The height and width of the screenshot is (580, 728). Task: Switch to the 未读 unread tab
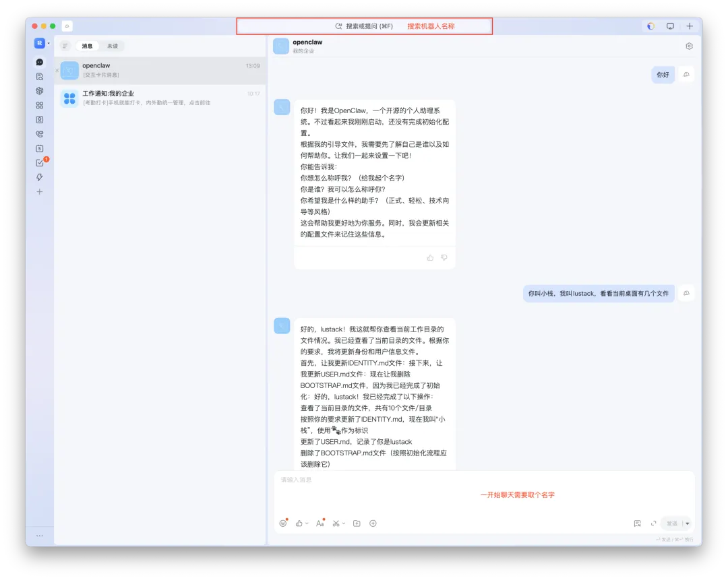click(x=113, y=46)
